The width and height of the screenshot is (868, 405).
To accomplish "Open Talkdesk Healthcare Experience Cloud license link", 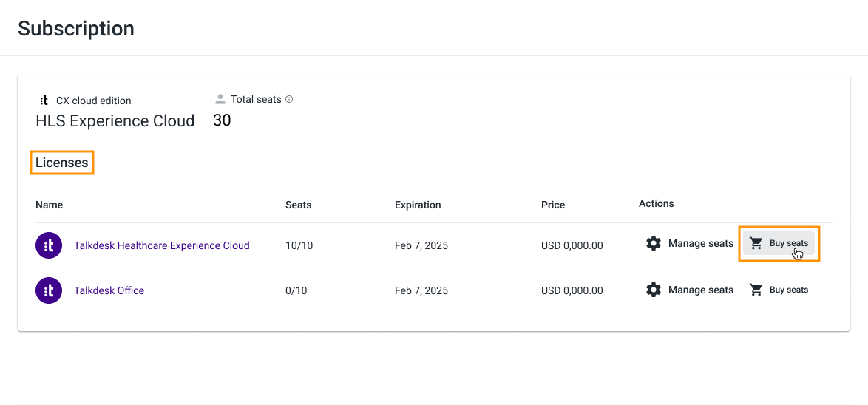I will [x=162, y=245].
